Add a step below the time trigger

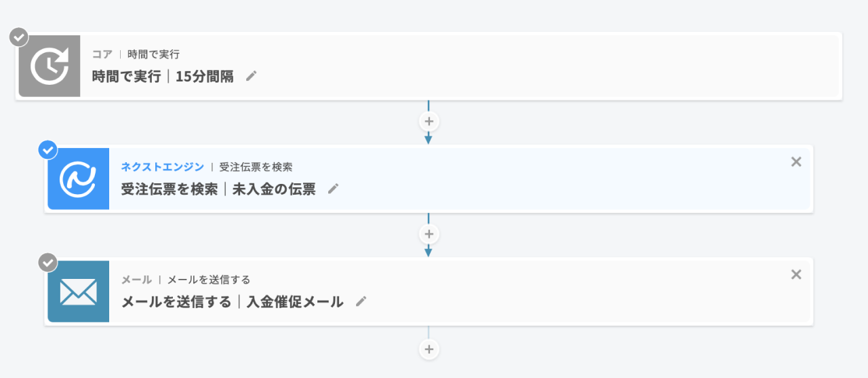tap(428, 121)
